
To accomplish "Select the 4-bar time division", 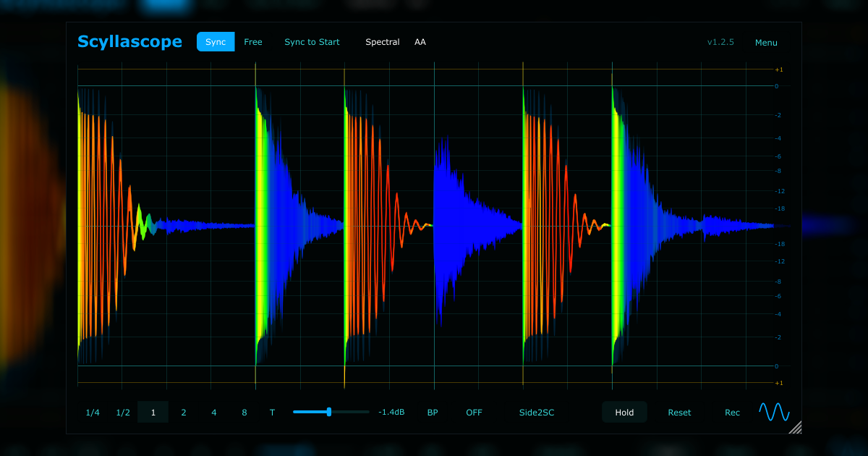I will [213, 412].
